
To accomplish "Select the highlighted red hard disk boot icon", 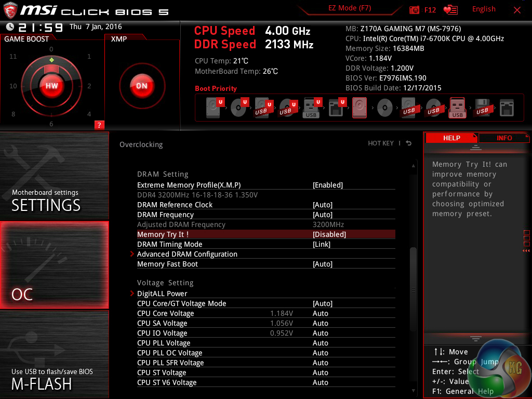I will pyautogui.click(x=360, y=108).
